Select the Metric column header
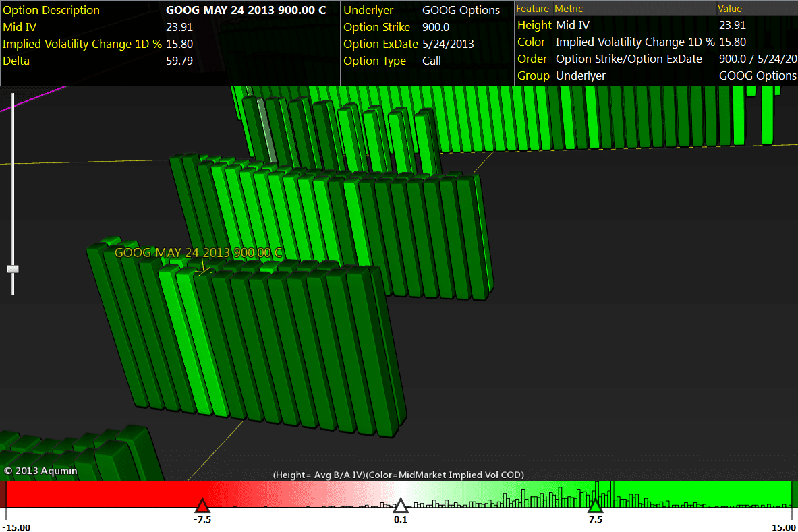The width and height of the screenshot is (798, 532). point(569,9)
